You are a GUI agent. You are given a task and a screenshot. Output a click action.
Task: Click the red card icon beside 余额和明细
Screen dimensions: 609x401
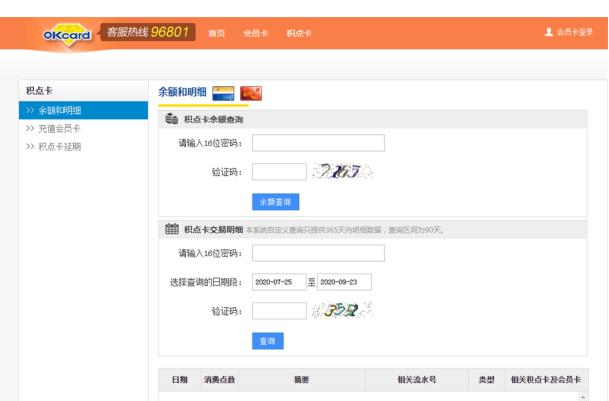pos(250,93)
